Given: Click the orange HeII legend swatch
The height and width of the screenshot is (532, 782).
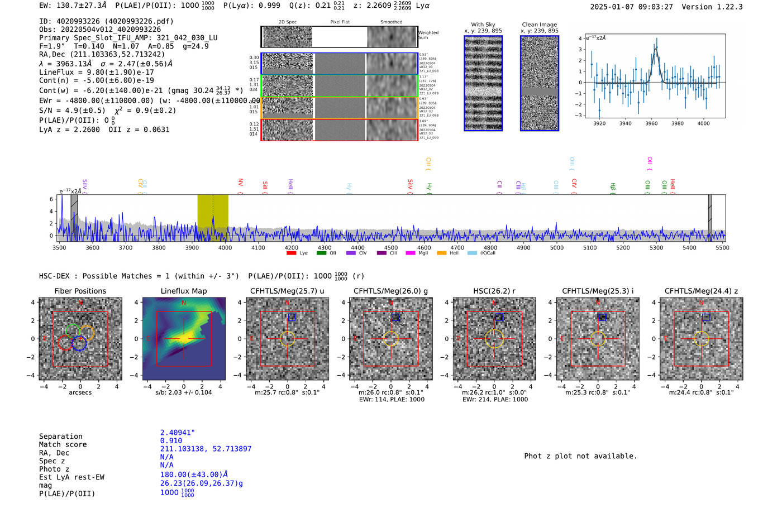Looking at the screenshot, I should click(x=442, y=253).
